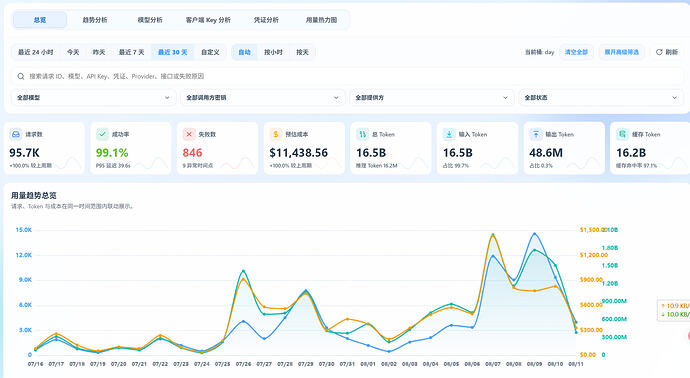The image size is (690, 378).
Task: Click the dollar icon on 预估成本 card
Action: tap(275, 134)
